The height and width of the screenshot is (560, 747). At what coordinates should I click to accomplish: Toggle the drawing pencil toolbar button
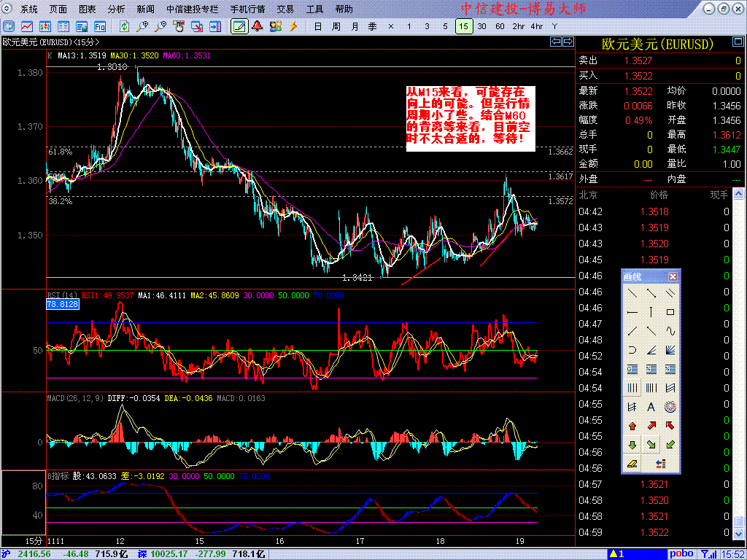point(239,26)
